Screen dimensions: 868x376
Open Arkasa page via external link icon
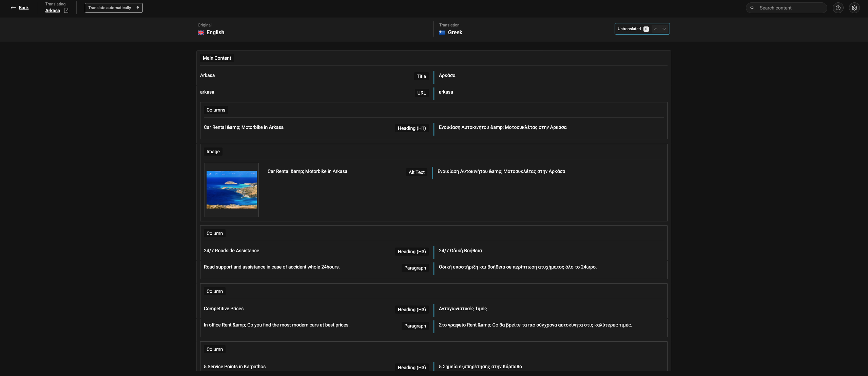point(66,11)
